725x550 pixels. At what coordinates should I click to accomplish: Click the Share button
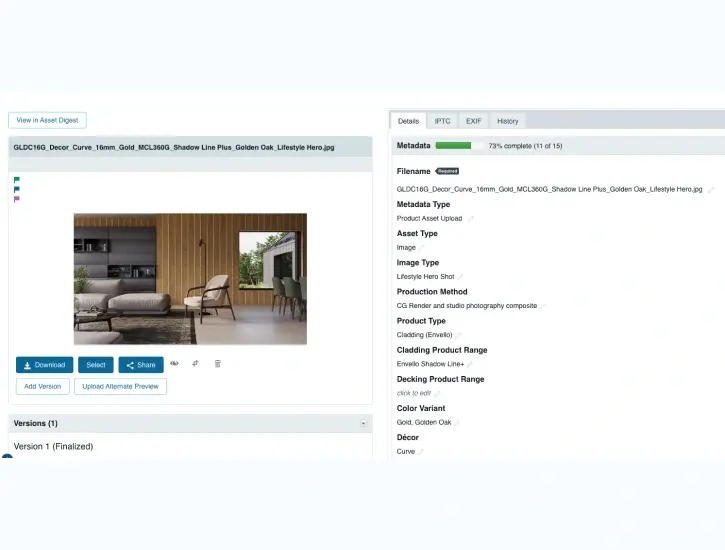click(141, 365)
